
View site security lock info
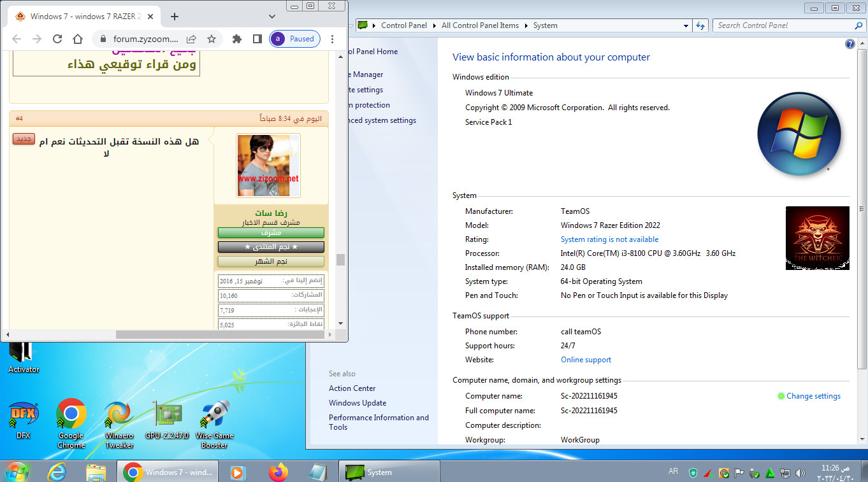click(x=103, y=39)
